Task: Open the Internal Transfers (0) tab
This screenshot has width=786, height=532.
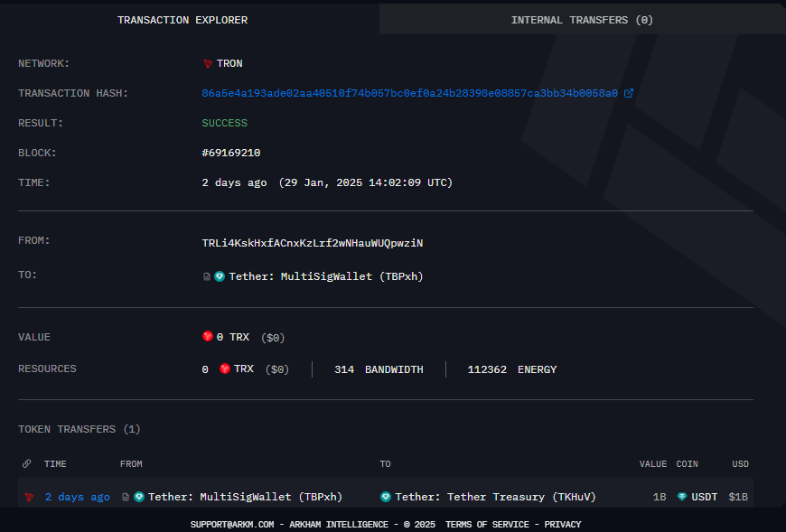Action: tap(582, 20)
